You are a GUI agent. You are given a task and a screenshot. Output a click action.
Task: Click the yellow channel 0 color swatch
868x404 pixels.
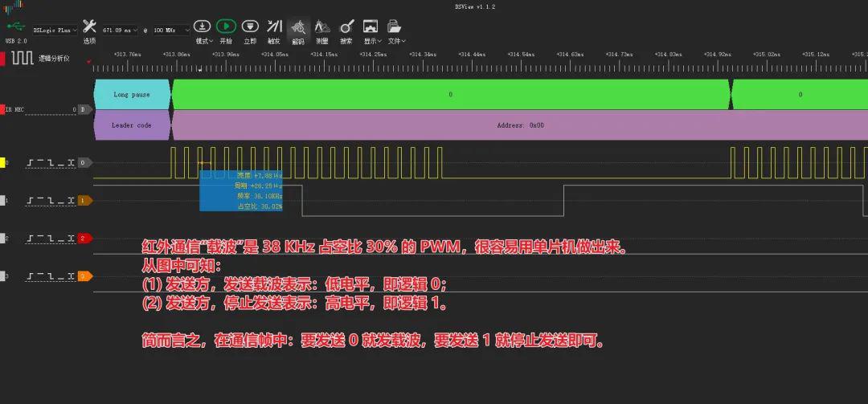point(2,163)
